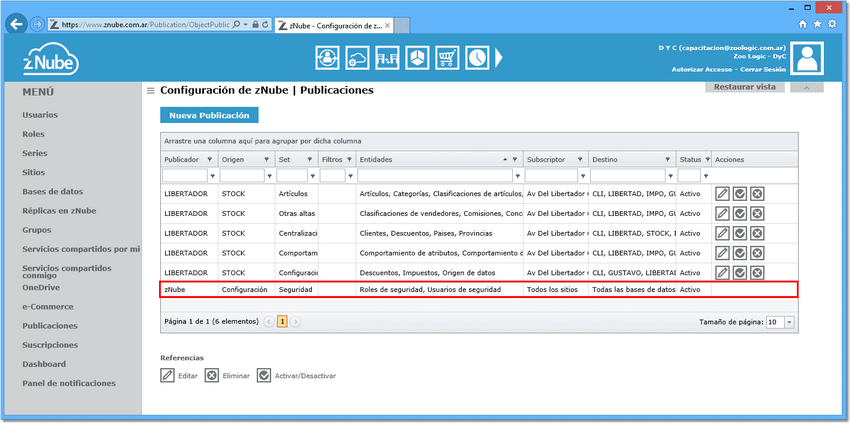Open Usuarios from the side menu
The image size is (851, 424).
click(x=40, y=115)
